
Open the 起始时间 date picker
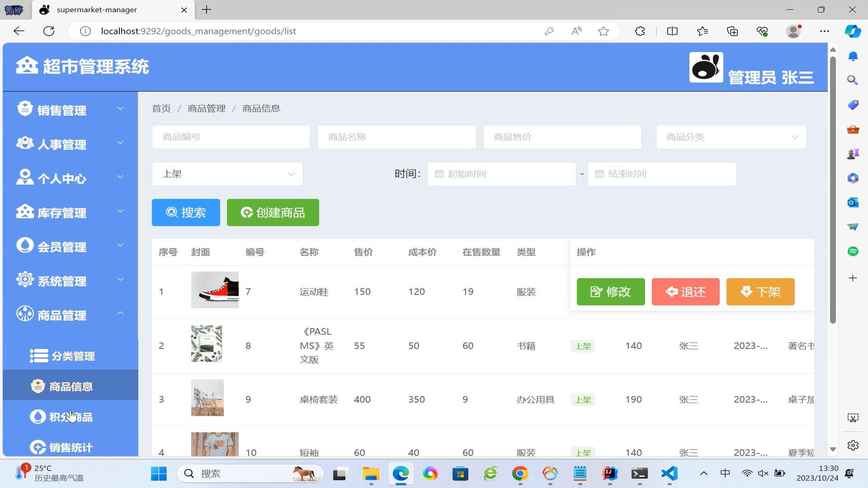tap(501, 174)
